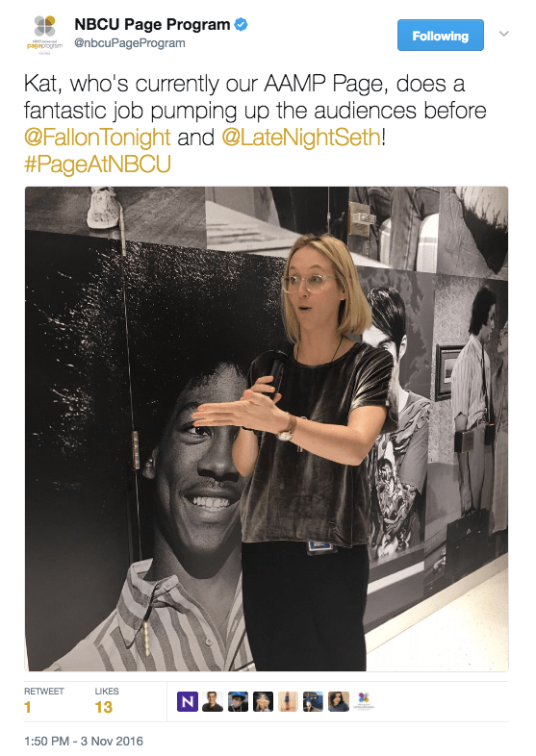Open the dark-haired woman liker avatar

click(x=339, y=701)
